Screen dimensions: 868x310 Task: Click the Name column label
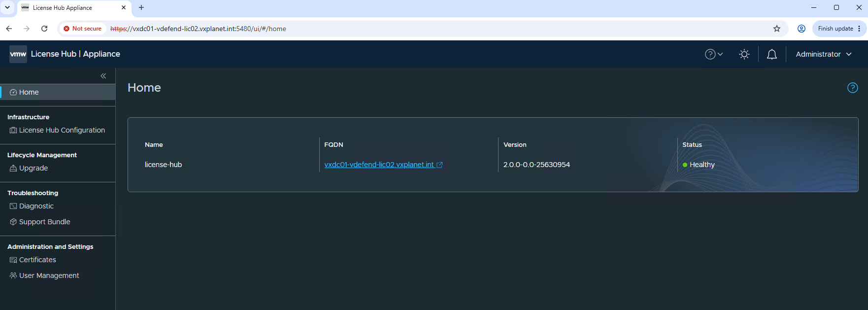click(154, 144)
